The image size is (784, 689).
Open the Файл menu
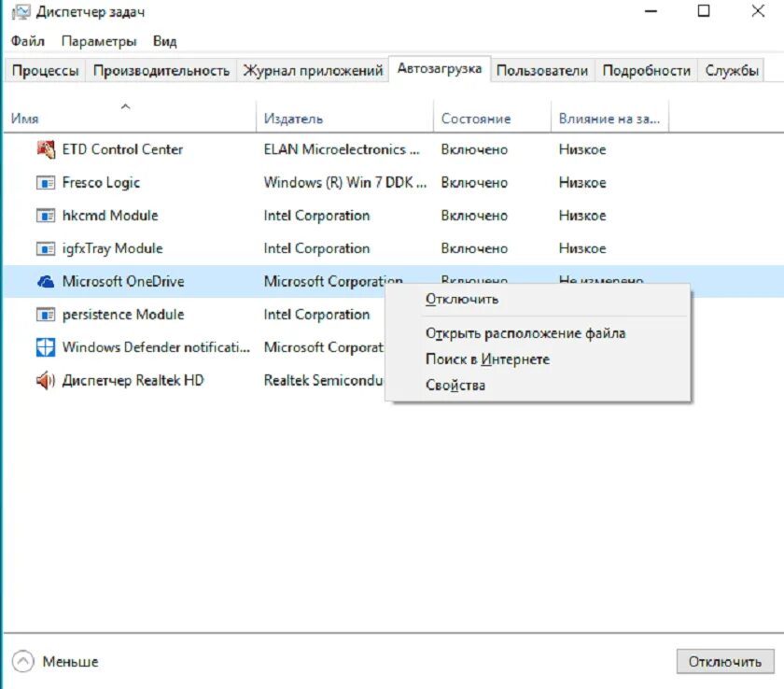click(x=28, y=41)
